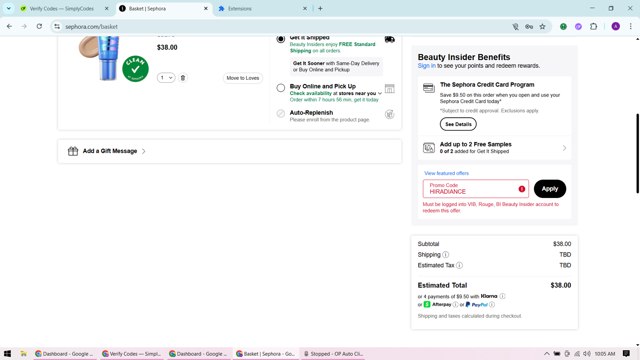Screen dimensions: 640x360
Task: Click the Auto-Replenish icon on the right
Action: coord(389,114)
